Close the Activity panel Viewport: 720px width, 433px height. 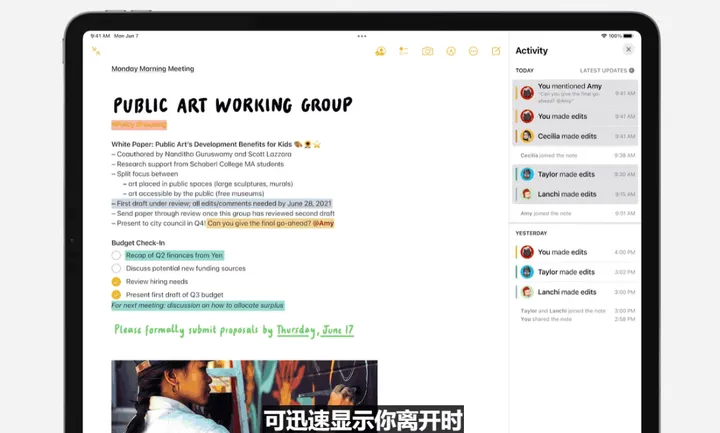[628, 49]
